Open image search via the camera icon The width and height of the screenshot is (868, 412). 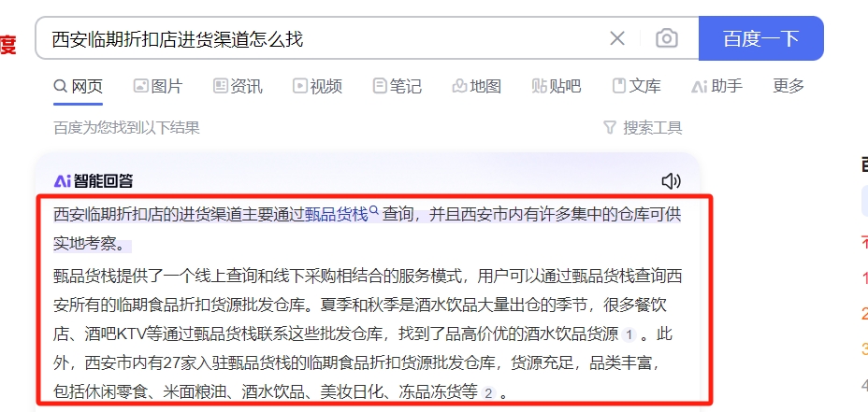coord(667,38)
